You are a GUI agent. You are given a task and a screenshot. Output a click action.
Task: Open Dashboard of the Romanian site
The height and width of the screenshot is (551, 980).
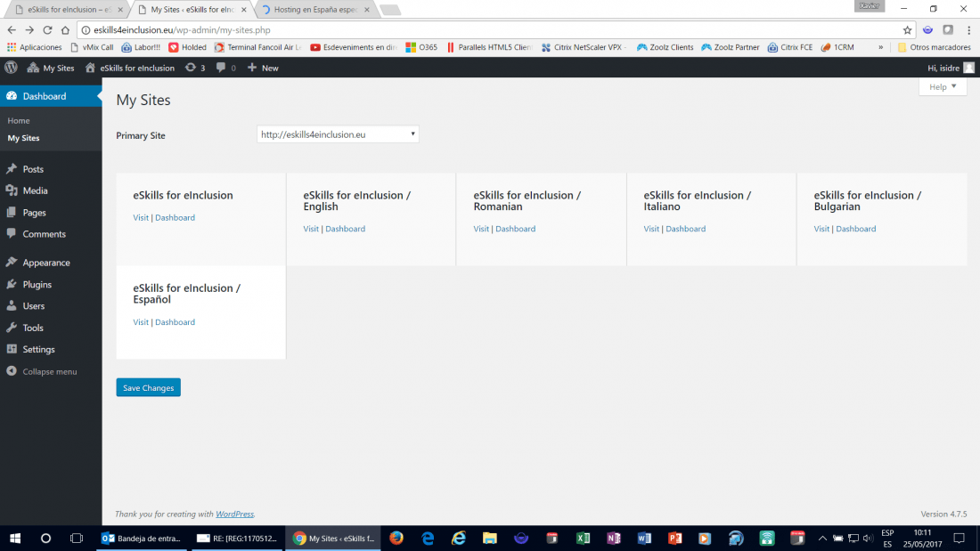(516, 229)
